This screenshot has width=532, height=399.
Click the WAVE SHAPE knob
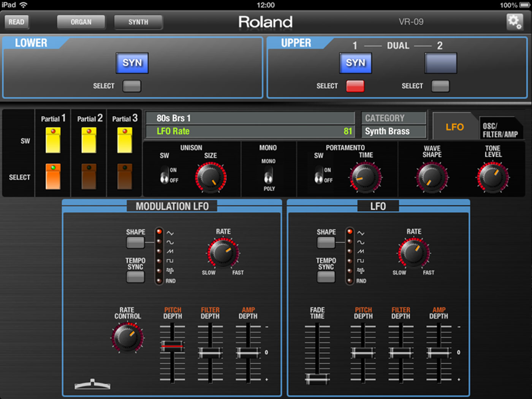(x=432, y=177)
